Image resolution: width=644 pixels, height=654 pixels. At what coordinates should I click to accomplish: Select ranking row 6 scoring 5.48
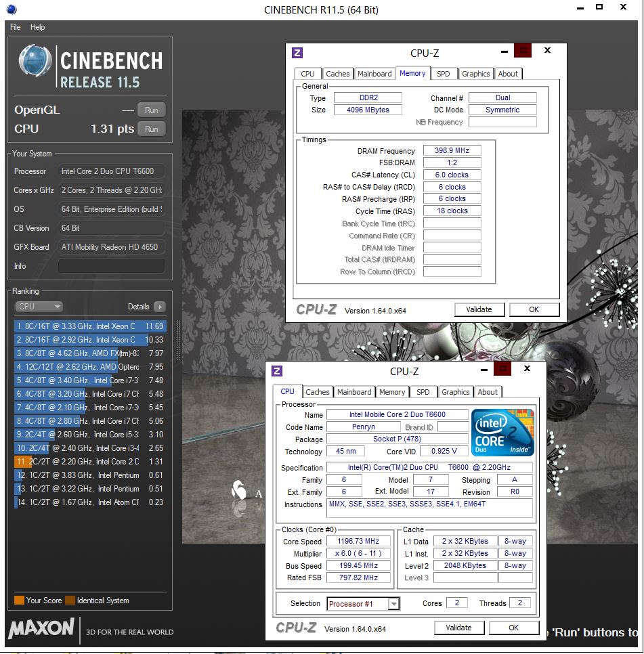click(x=90, y=394)
